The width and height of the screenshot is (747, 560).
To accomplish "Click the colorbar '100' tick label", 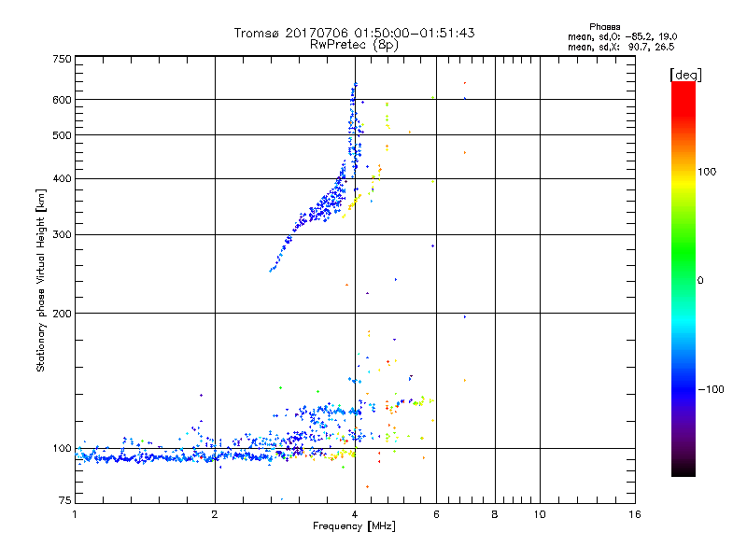I will tap(707, 172).
